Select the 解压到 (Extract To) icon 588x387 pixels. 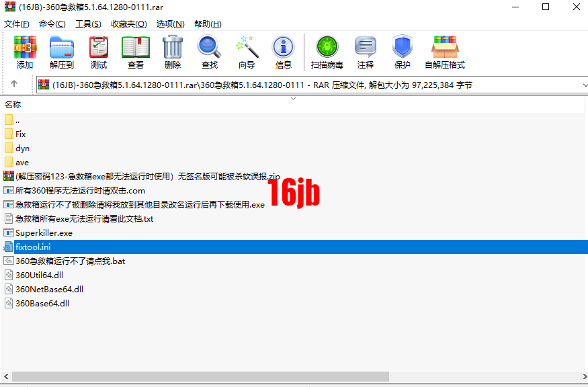(x=61, y=52)
